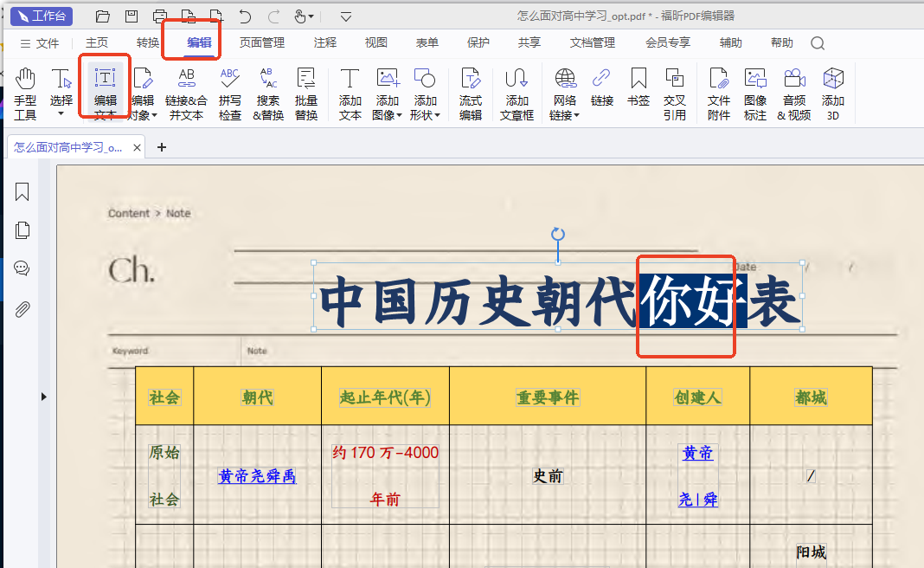Switch to the Page Management (页面管理) tab
Screen dimensions: 924x568
(x=261, y=42)
